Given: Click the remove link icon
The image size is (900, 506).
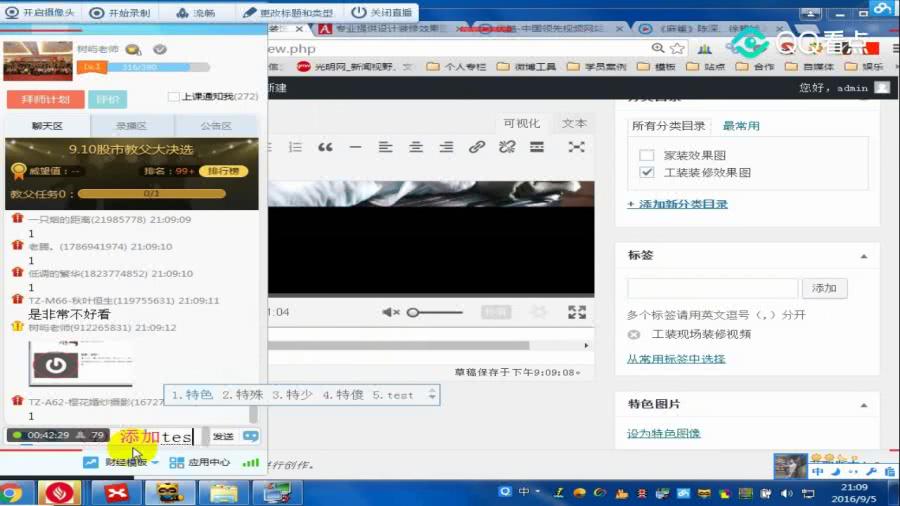Looking at the screenshot, I should pos(507,147).
